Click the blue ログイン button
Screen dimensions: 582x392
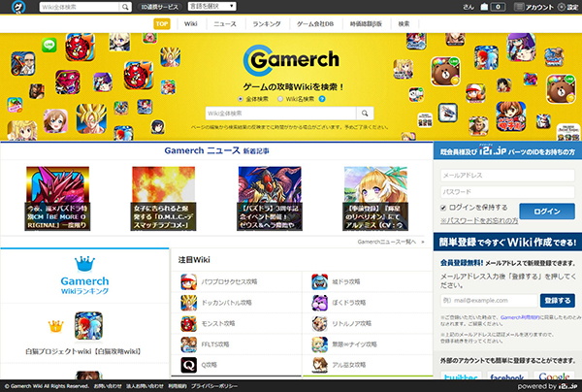coord(547,212)
